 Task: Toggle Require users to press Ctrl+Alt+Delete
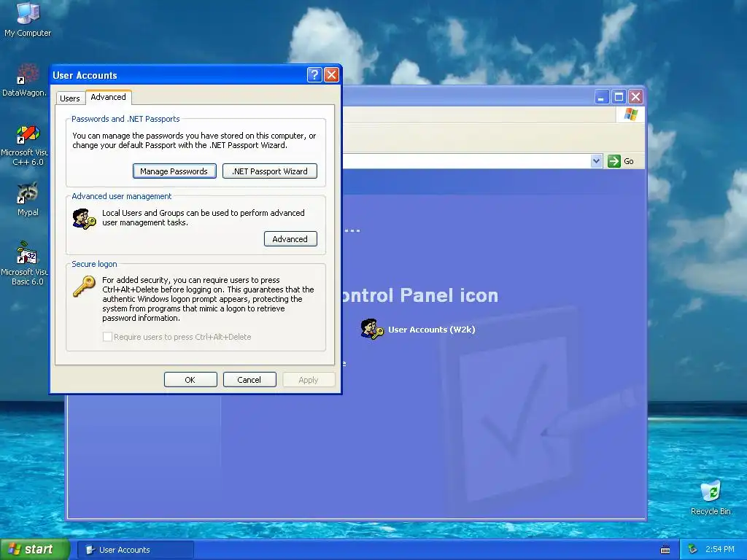click(108, 337)
